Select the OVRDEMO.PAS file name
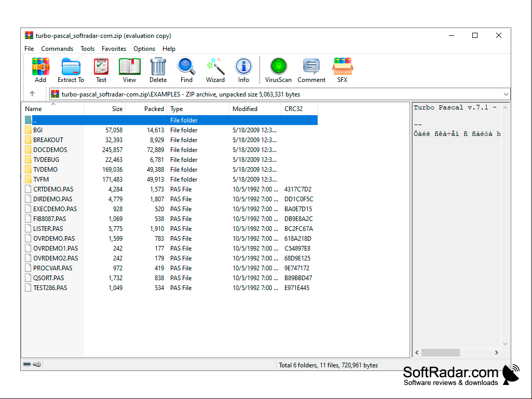Screen dimensions: 532x399 tap(54, 238)
